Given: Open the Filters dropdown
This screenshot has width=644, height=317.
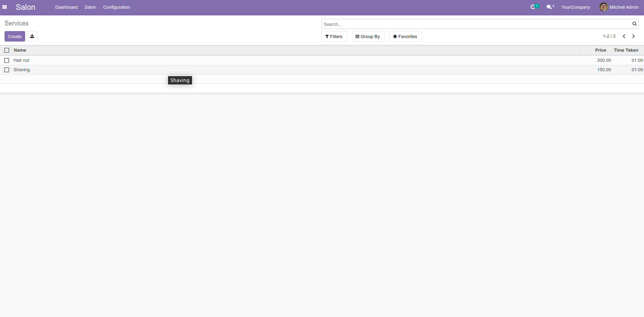Looking at the screenshot, I should point(334,36).
